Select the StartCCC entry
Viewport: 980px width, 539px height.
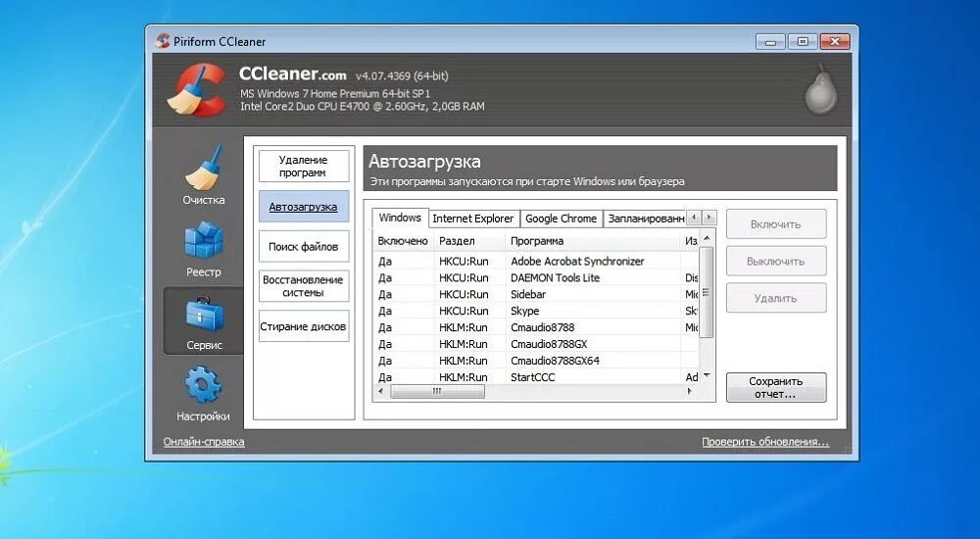point(535,377)
